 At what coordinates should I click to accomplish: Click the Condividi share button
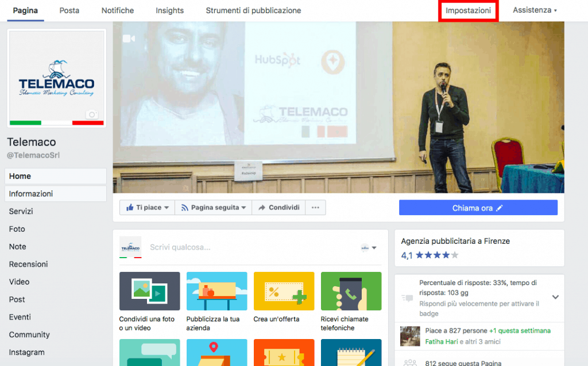click(x=278, y=208)
